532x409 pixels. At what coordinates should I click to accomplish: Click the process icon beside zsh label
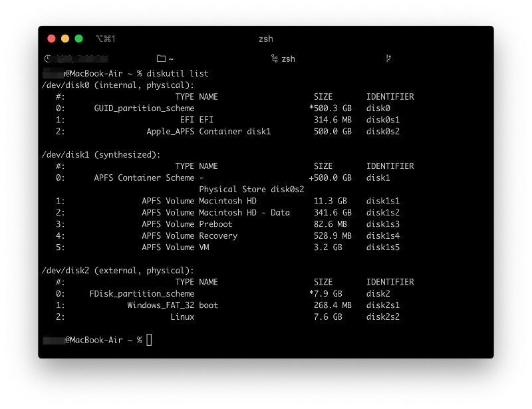[x=275, y=59]
